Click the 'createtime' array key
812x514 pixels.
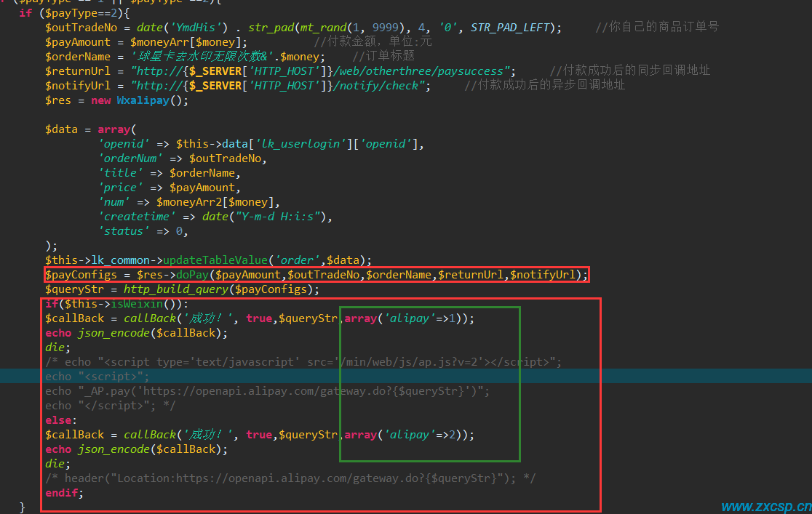tap(137, 217)
